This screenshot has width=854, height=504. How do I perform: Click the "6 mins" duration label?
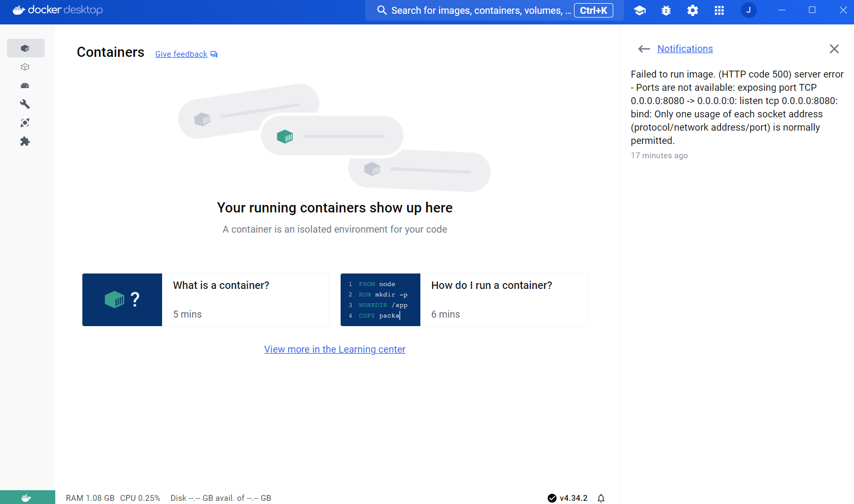point(446,314)
